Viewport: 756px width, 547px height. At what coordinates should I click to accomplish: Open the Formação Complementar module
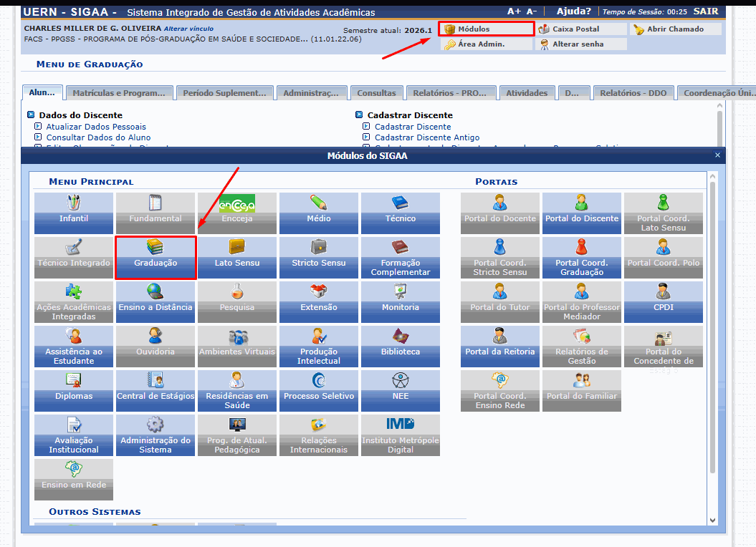point(401,257)
